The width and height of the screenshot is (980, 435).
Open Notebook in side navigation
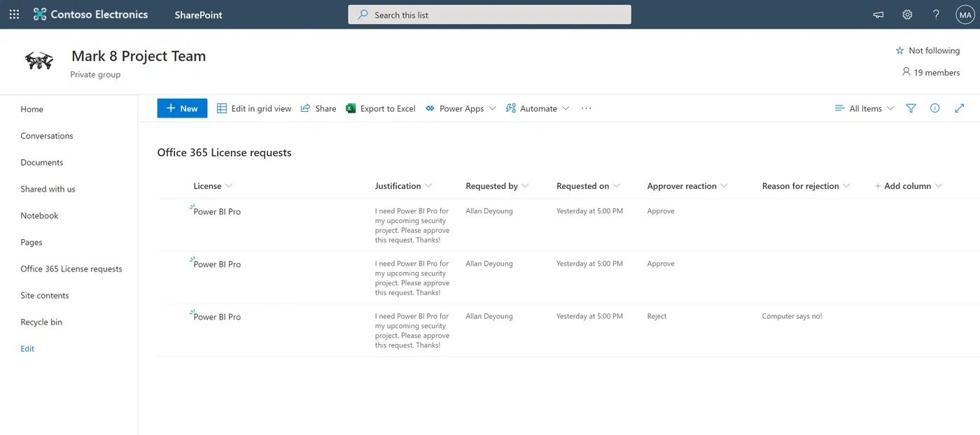(x=39, y=215)
